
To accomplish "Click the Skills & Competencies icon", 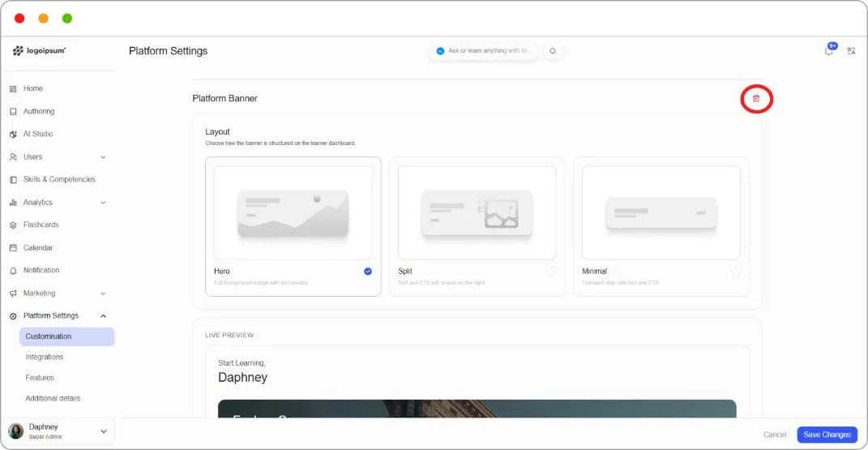I will 13,180.
